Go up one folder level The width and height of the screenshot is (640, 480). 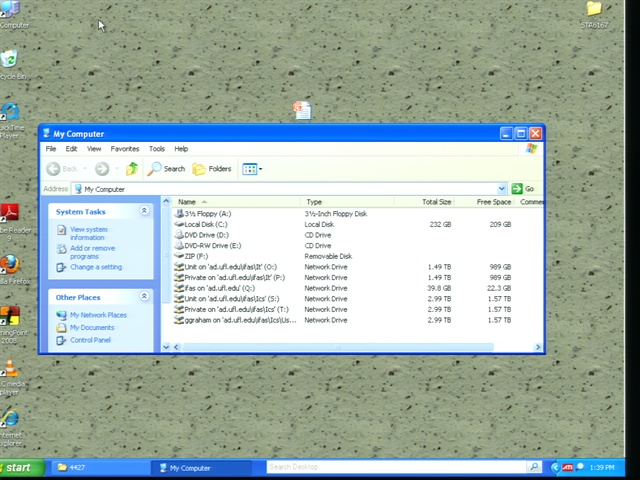tap(132, 169)
